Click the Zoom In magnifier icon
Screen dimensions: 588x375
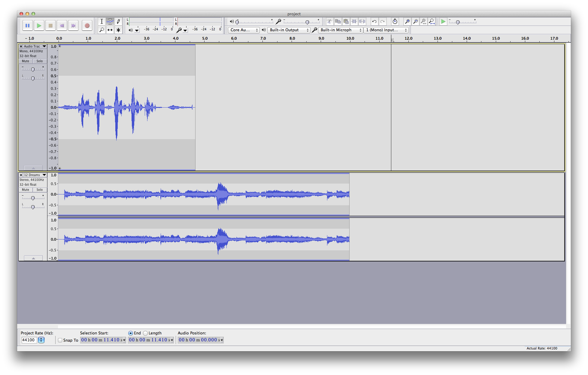coord(407,21)
